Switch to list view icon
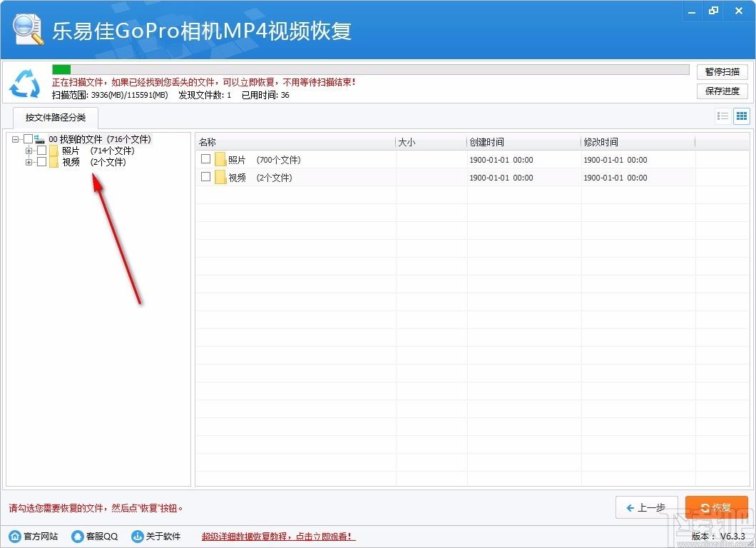The image size is (756, 548). pos(722,116)
